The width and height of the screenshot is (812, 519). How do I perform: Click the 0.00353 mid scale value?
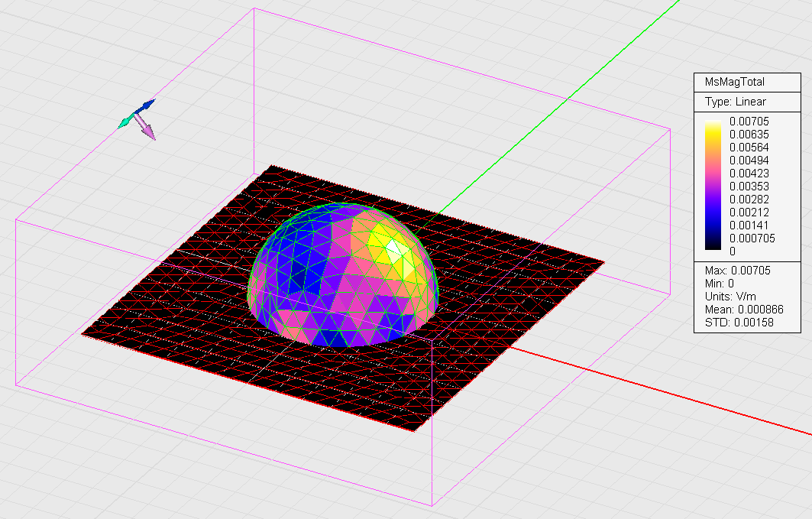[x=749, y=186]
